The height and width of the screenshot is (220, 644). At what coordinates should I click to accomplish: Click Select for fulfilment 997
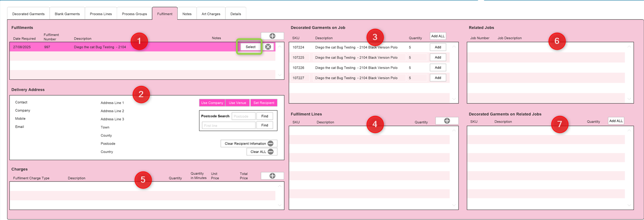coord(251,47)
